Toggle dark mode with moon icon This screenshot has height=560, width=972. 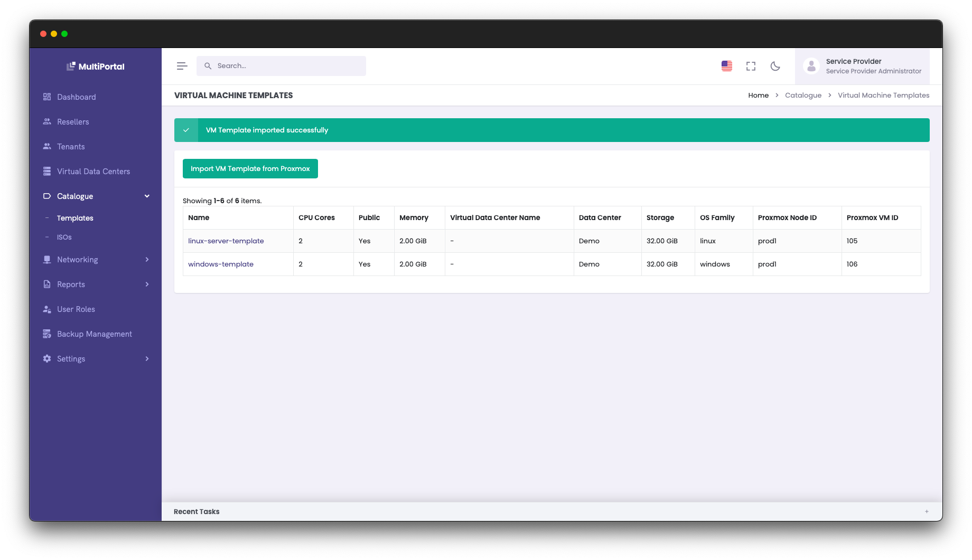pyautogui.click(x=775, y=66)
